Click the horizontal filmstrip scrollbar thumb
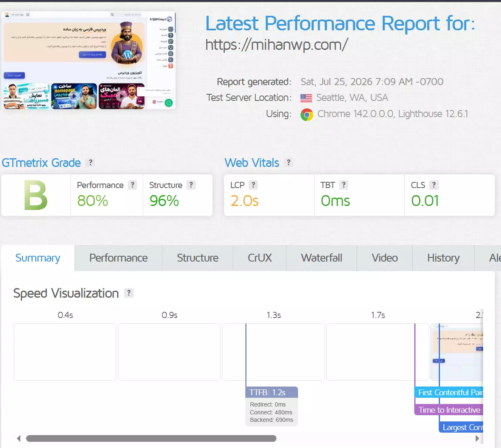Viewport: 501px width, 448px height. click(x=151, y=438)
